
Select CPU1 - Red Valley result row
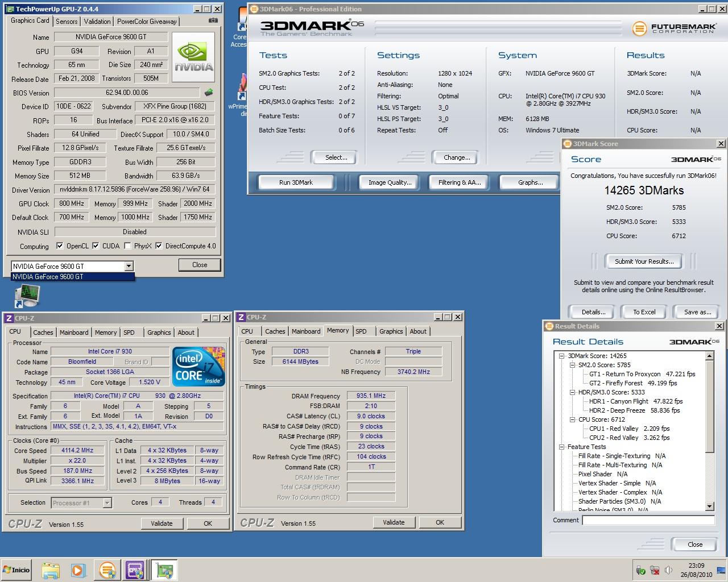(629, 429)
